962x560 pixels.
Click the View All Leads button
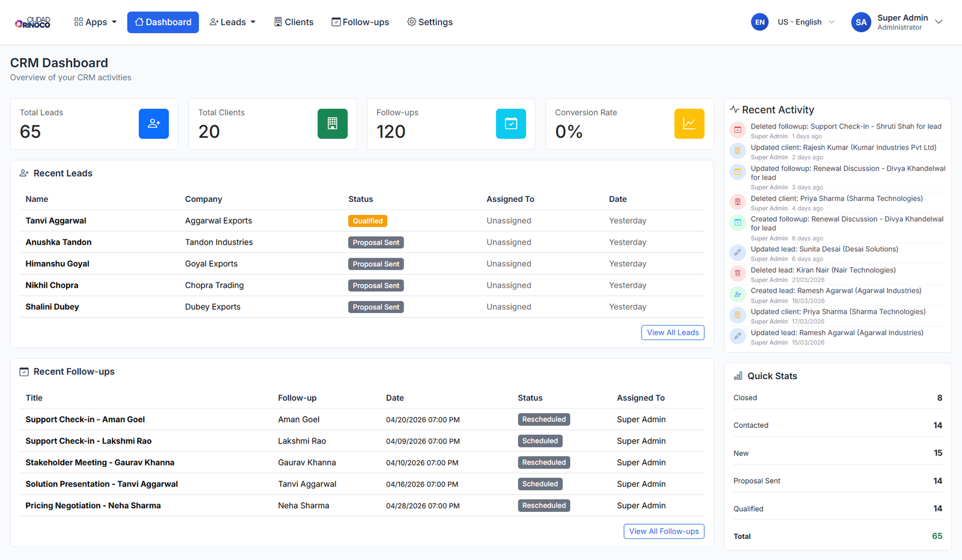672,333
